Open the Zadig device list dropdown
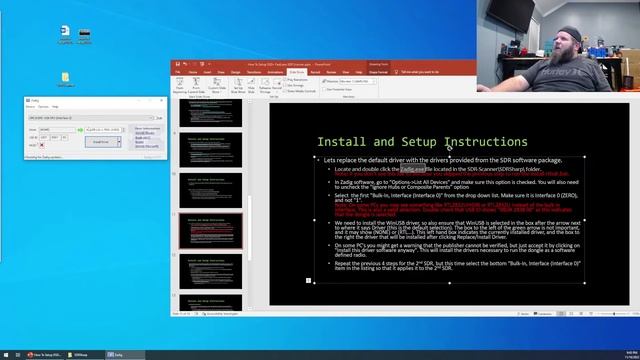Screen dimensions: 640x360 click(91, 118)
